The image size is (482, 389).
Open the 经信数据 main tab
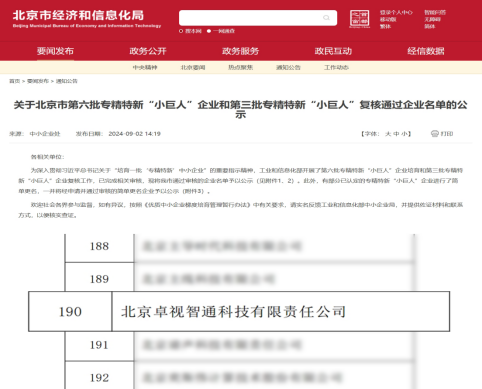(x=426, y=51)
